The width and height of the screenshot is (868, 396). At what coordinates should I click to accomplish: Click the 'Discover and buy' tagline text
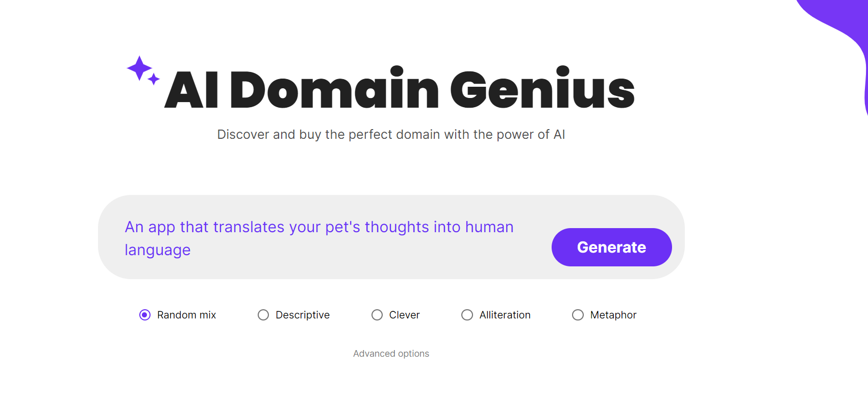391,134
